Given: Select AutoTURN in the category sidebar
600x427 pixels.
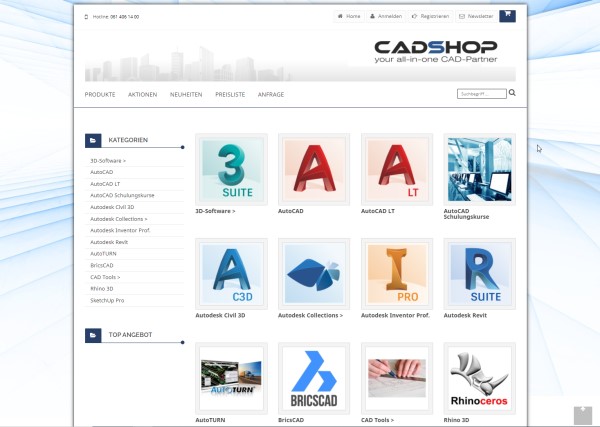Looking at the screenshot, I should pos(103,254).
